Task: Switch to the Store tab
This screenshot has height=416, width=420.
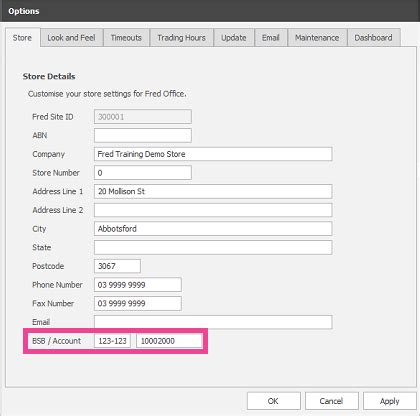Action: (x=22, y=38)
